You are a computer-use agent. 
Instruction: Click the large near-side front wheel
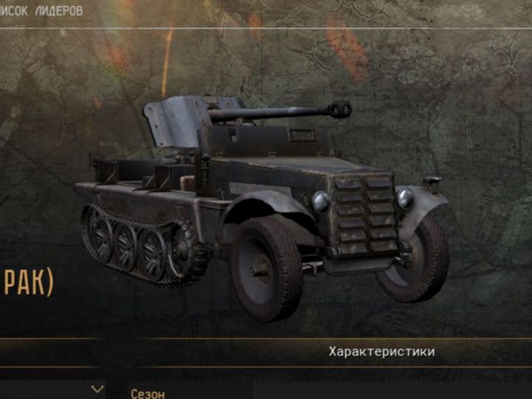pyautogui.click(x=267, y=268)
